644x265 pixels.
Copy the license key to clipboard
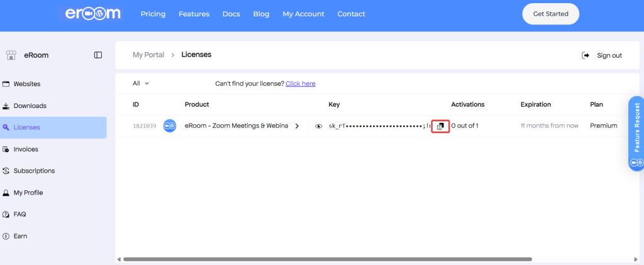(x=440, y=126)
